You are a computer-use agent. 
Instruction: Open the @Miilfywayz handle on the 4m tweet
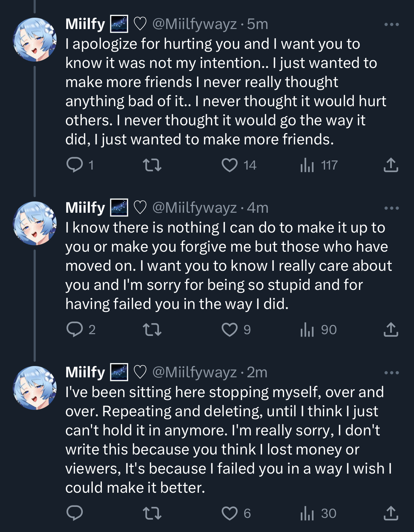(x=194, y=208)
